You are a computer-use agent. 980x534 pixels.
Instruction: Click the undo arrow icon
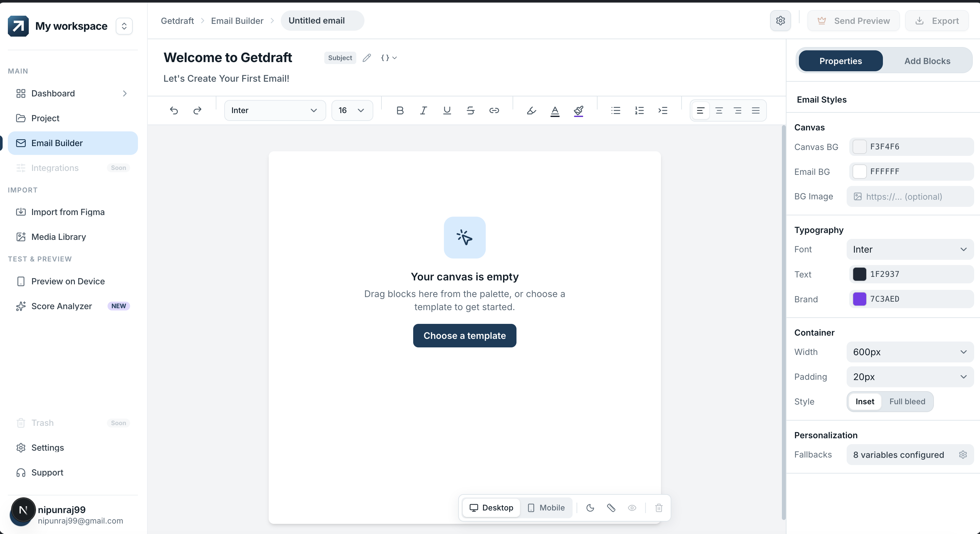click(x=174, y=110)
